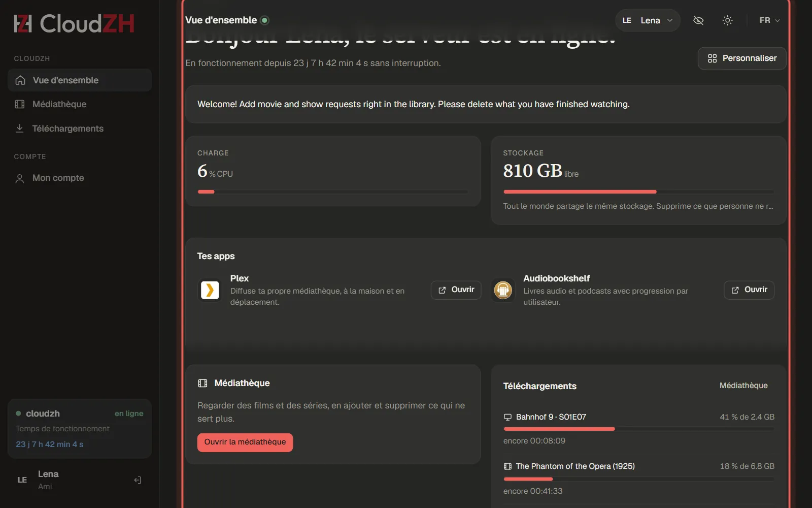
Task: Click the storage usage progress bar
Action: [638, 192]
